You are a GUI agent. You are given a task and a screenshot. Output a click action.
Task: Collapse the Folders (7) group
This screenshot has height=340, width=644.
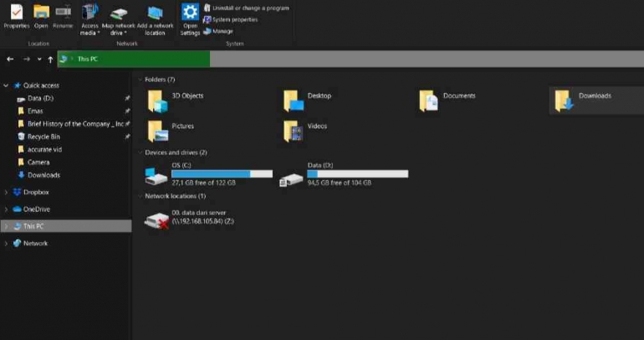tap(141, 80)
